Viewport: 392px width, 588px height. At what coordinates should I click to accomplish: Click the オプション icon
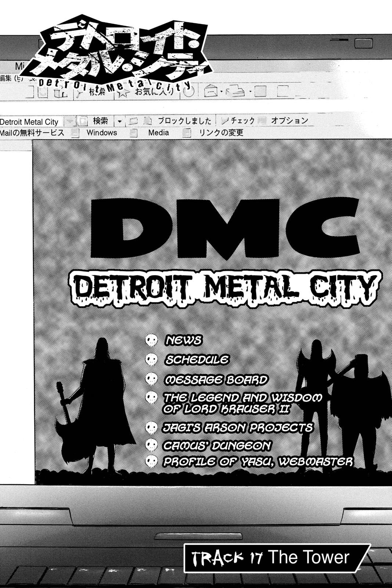click(x=262, y=120)
